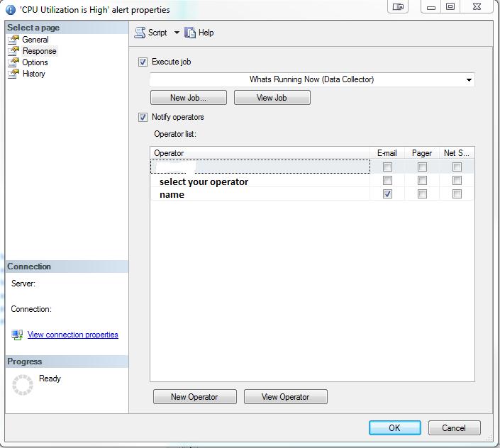Screen dimensions: 500x448
Task: Click the E-mail column header
Action: point(387,153)
